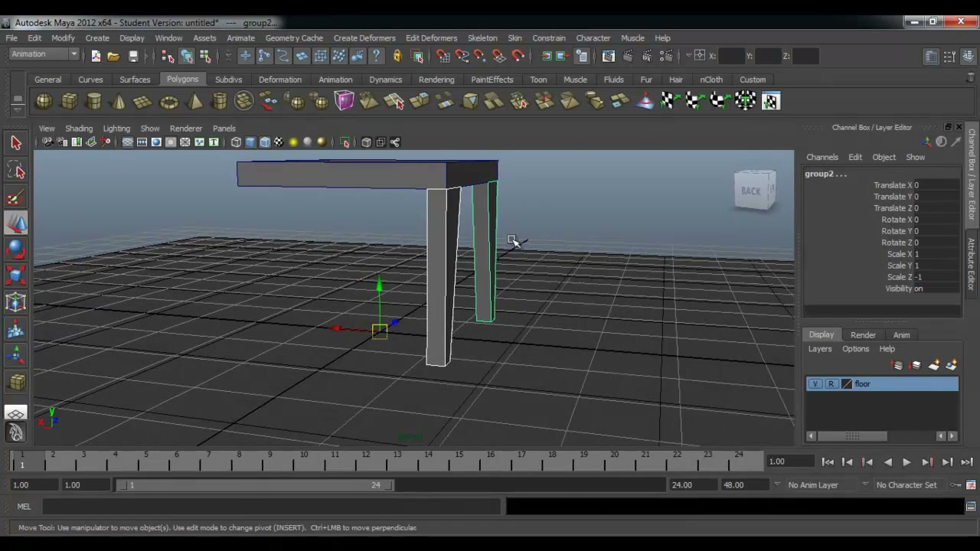980x551 pixels.
Task: Activate the Move tool in toolbox
Action: pyautogui.click(x=16, y=223)
